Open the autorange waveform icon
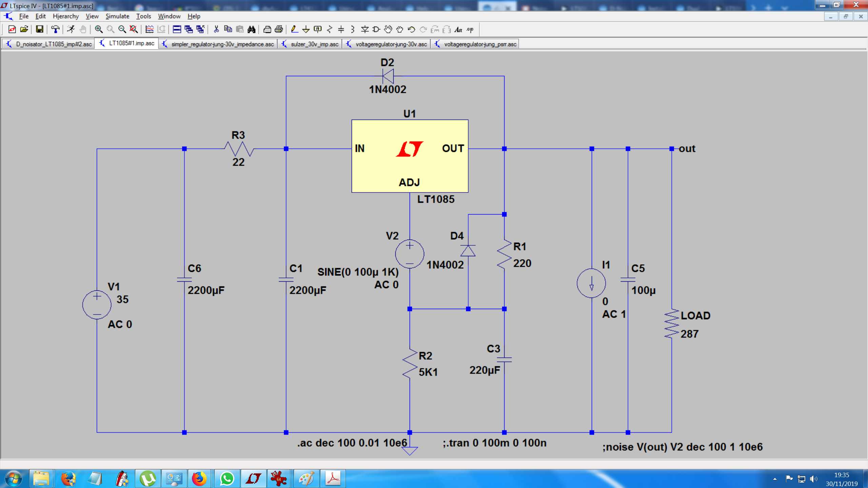 [149, 29]
